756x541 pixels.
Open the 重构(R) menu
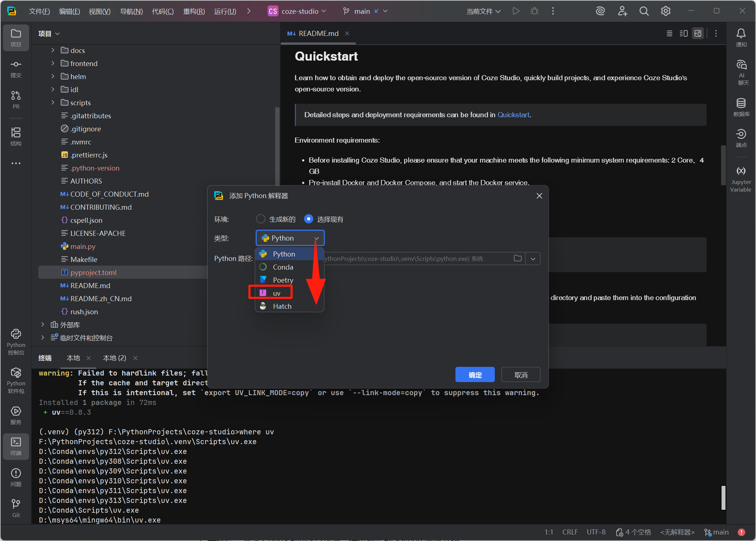pyautogui.click(x=194, y=11)
